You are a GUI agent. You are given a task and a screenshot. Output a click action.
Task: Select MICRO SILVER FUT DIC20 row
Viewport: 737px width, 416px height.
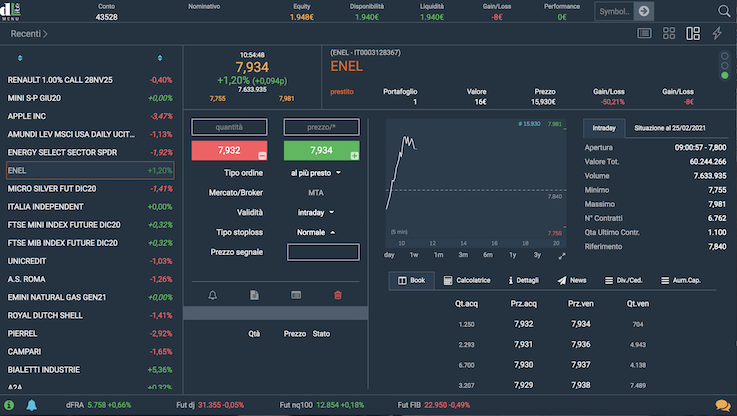(x=90, y=188)
